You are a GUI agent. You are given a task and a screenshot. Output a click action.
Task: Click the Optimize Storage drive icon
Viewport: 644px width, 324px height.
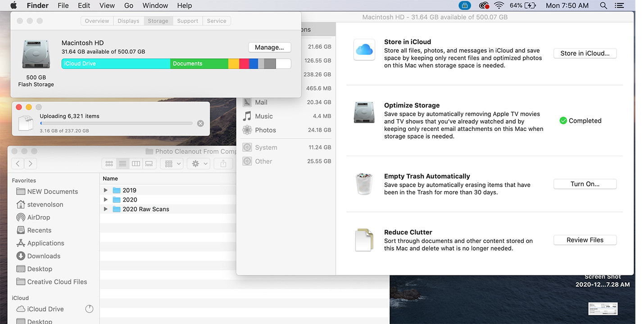pos(364,113)
